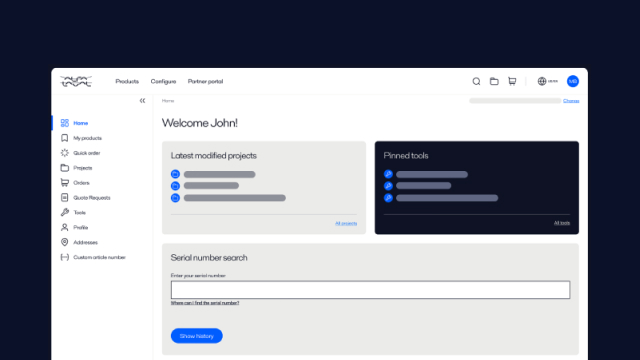Click Where can I find the serial number link
This screenshot has width=640, height=360.
(x=205, y=303)
